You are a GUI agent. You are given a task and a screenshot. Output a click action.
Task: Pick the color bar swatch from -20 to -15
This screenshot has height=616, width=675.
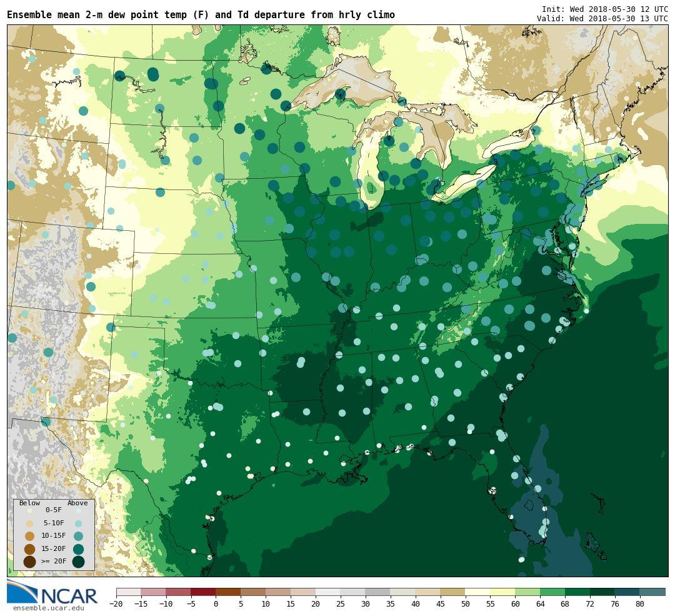129,592
